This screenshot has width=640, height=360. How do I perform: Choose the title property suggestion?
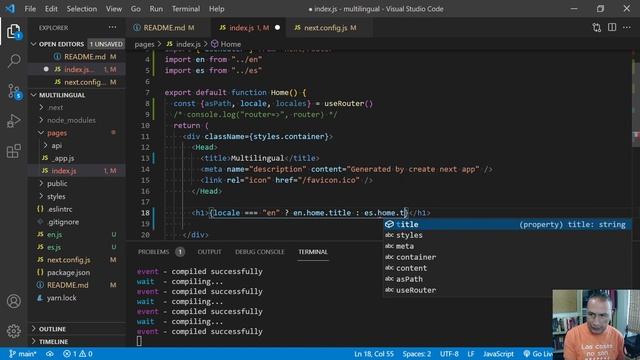point(507,224)
